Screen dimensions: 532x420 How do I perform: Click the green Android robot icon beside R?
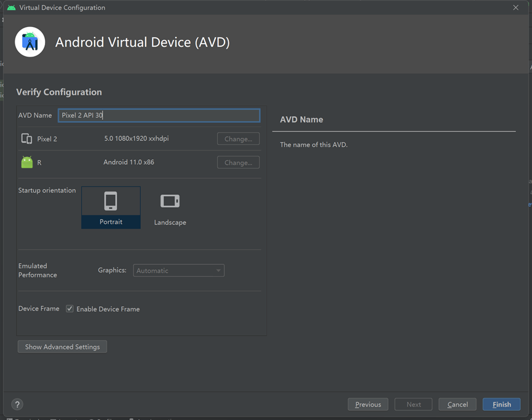click(27, 162)
